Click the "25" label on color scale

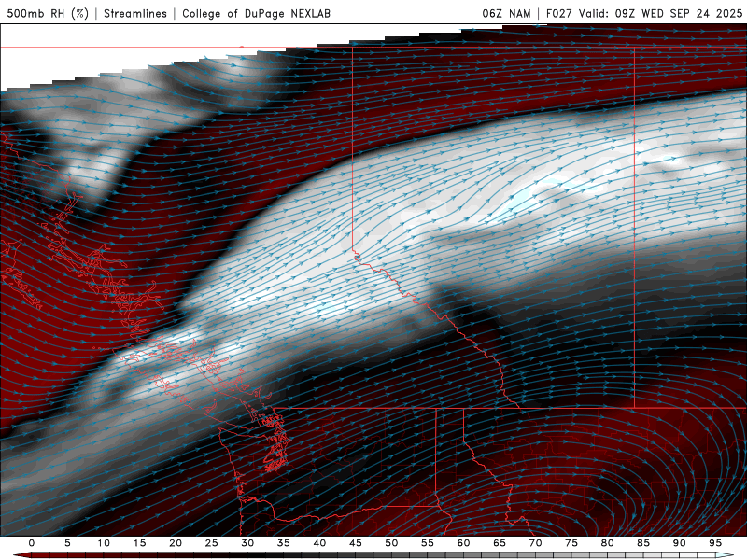pyautogui.click(x=212, y=543)
